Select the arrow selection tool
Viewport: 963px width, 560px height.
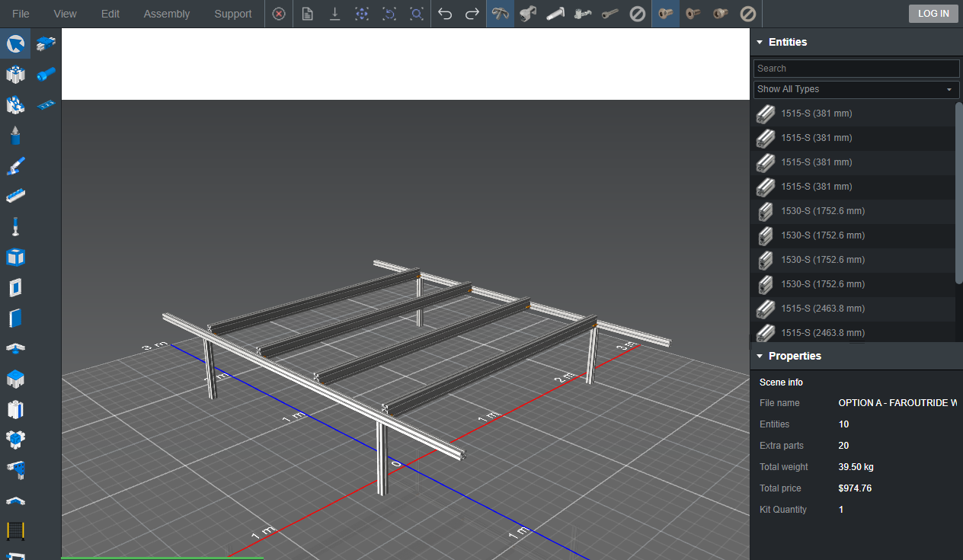[x=15, y=43]
